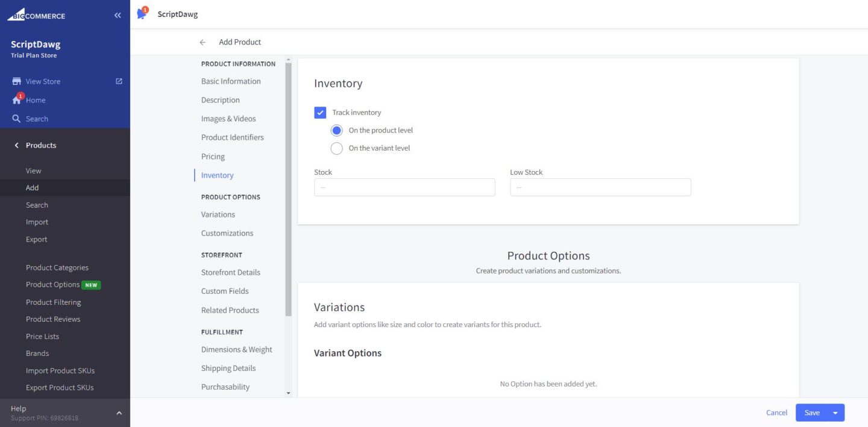Image resolution: width=868 pixels, height=427 pixels.
Task: Click inside the Stock input field
Action: pyautogui.click(x=404, y=187)
